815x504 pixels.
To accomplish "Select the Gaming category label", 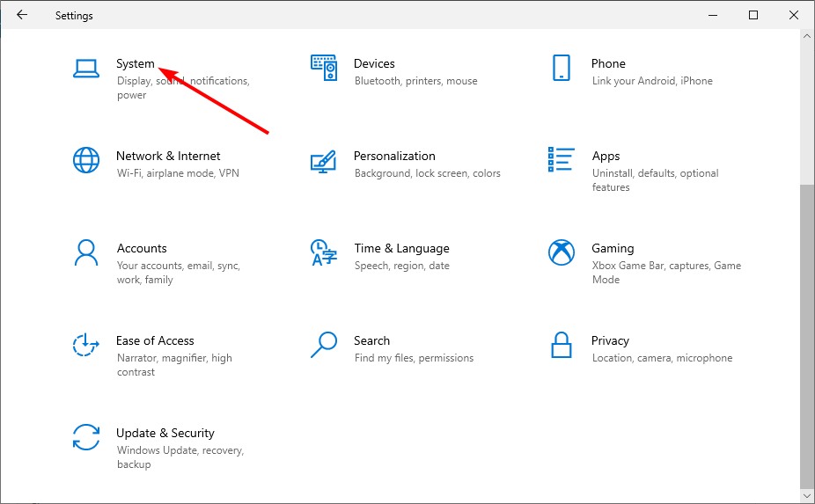I will point(613,248).
